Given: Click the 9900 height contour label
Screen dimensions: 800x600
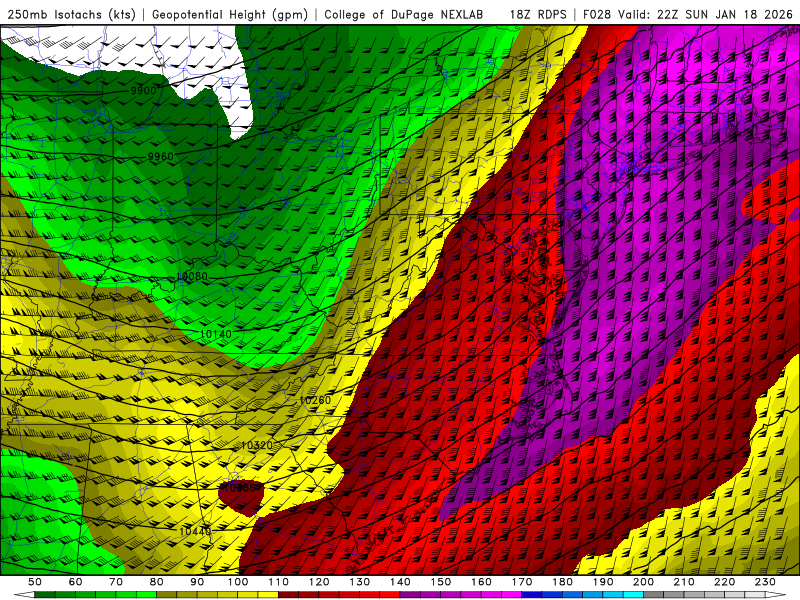Looking at the screenshot, I should [x=143, y=91].
